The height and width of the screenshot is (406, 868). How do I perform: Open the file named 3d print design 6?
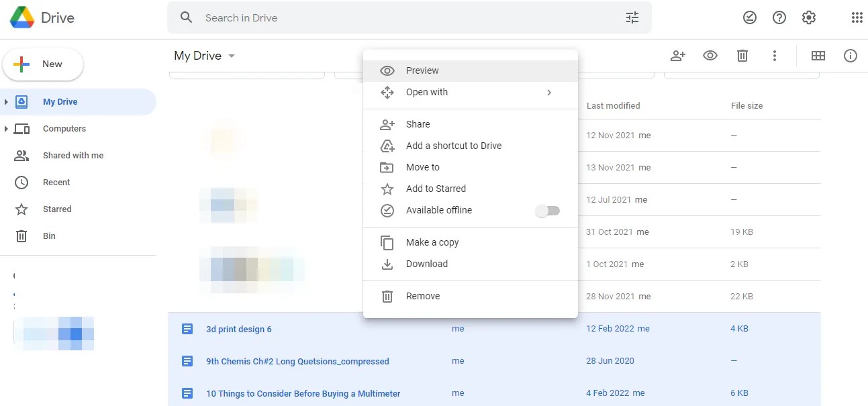(x=238, y=329)
